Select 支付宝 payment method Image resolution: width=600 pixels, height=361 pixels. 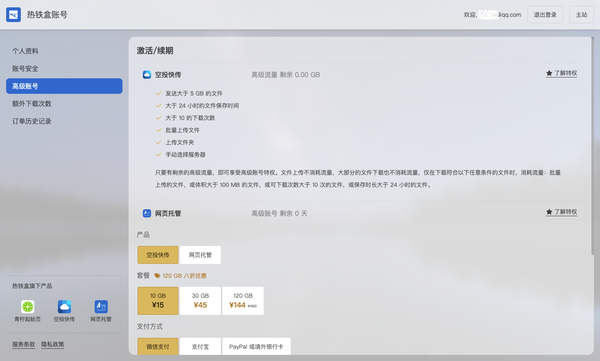coord(200,346)
